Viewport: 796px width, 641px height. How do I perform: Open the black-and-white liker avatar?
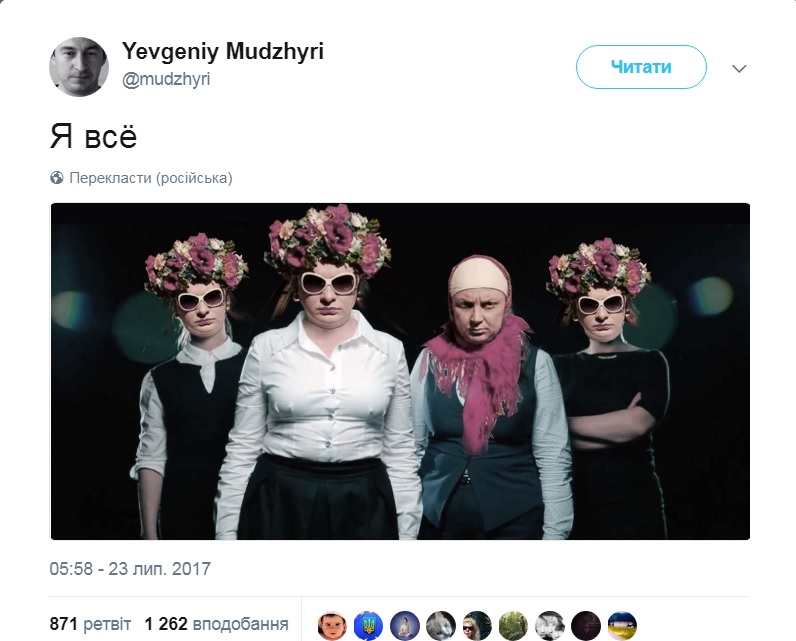(550, 626)
